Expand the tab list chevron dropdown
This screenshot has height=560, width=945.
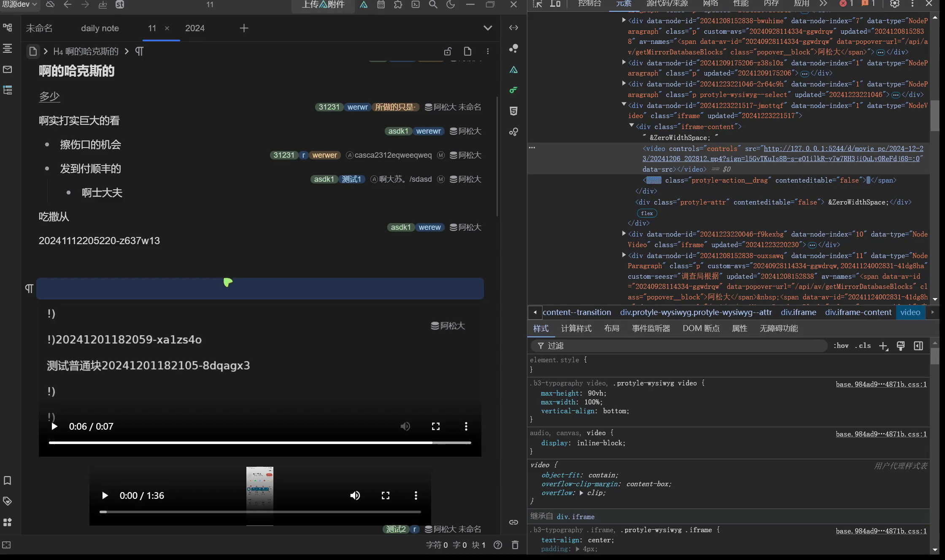point(488,28)
